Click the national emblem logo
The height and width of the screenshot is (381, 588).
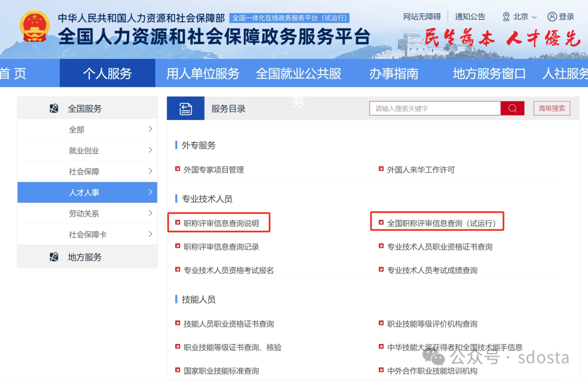[x=34, y=26]
